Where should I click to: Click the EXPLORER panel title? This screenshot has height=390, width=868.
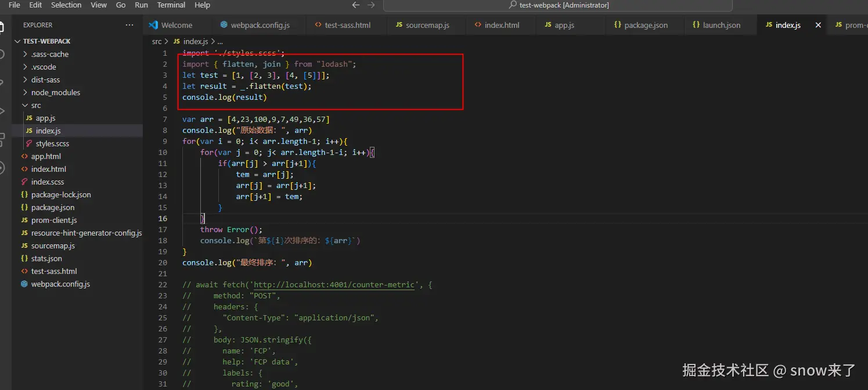click(x=38, y=25)
